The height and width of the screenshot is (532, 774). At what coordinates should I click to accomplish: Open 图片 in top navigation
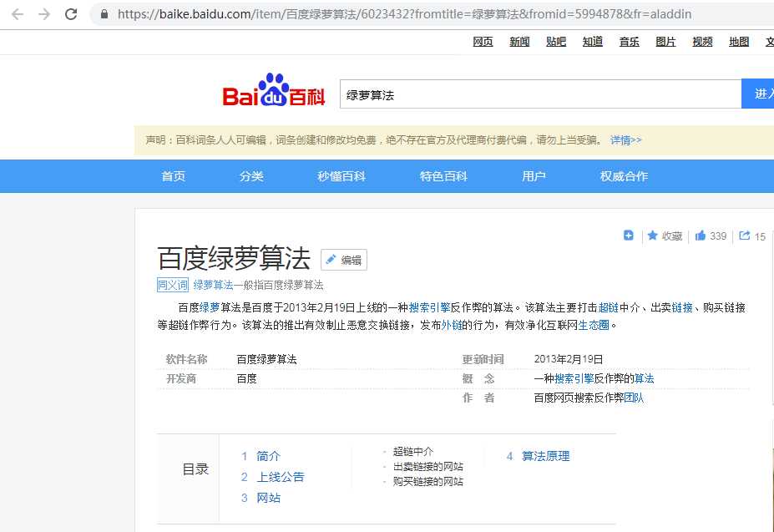665,42
